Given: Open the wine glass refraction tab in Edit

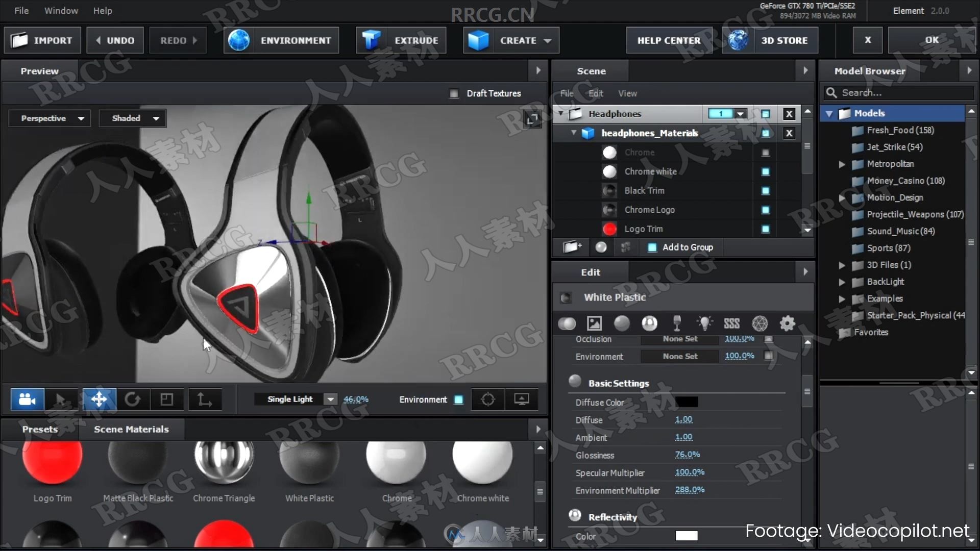Looking at the screenshot, I should pyautogui.click(x=677, y=323).
